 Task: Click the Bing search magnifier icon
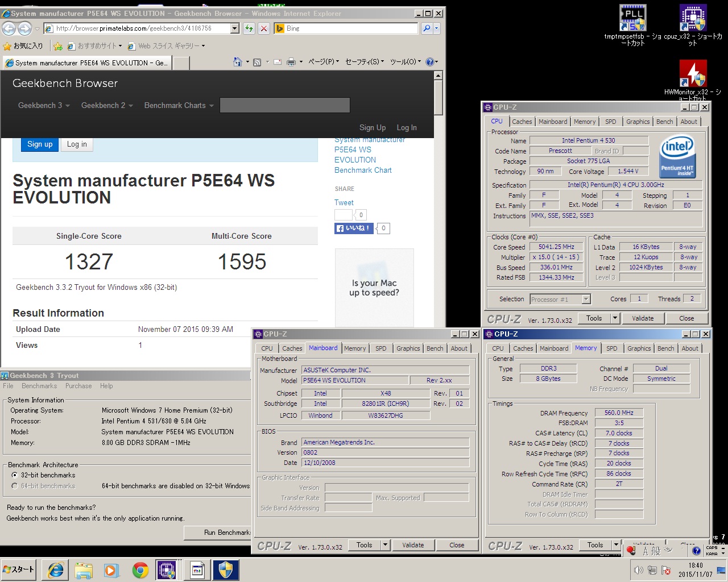(x=427, y=28)
